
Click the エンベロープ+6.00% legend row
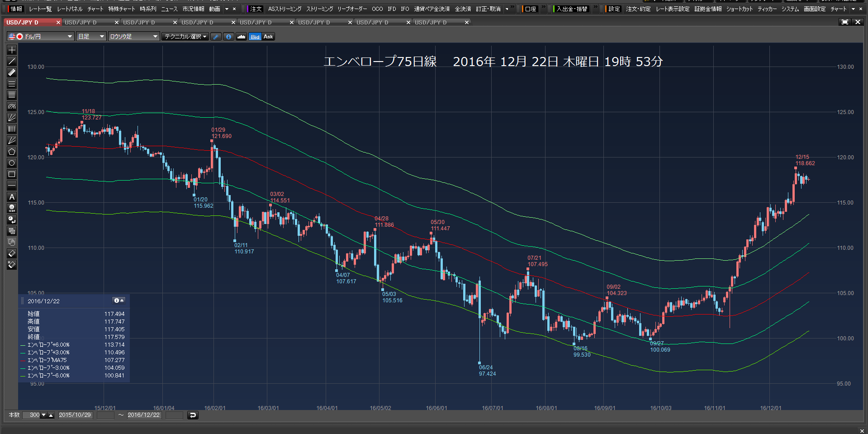(74, 345)
